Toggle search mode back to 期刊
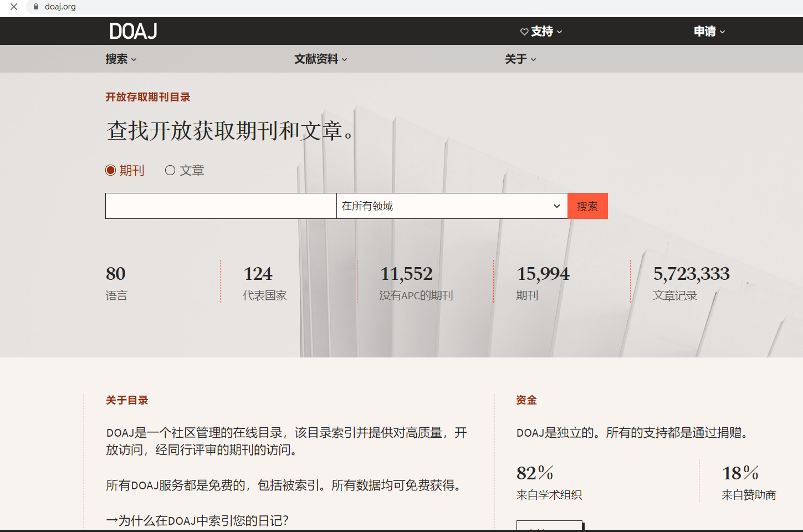The height and width of the screenshot is (532, 803). click(x=110, y=170)
